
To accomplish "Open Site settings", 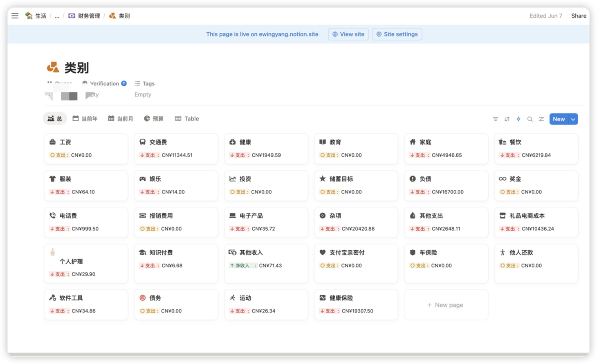I will tap(396, 34).
